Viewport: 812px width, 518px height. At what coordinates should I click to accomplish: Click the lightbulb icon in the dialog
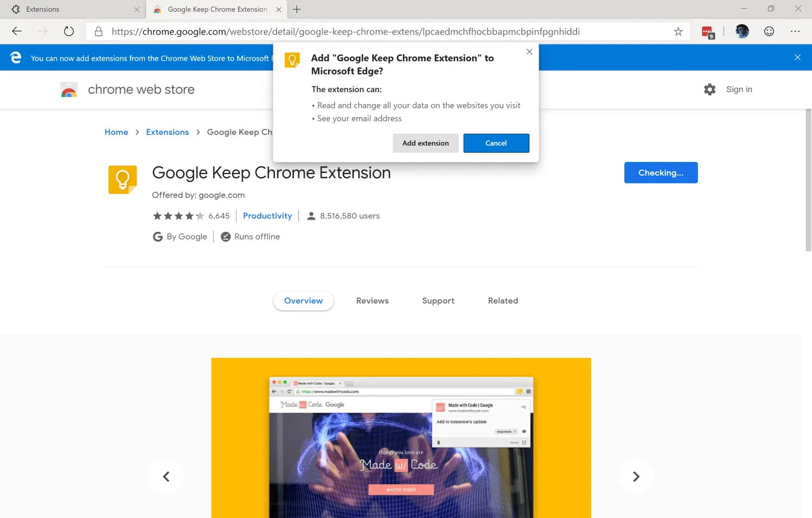click(x=292, y=60)
